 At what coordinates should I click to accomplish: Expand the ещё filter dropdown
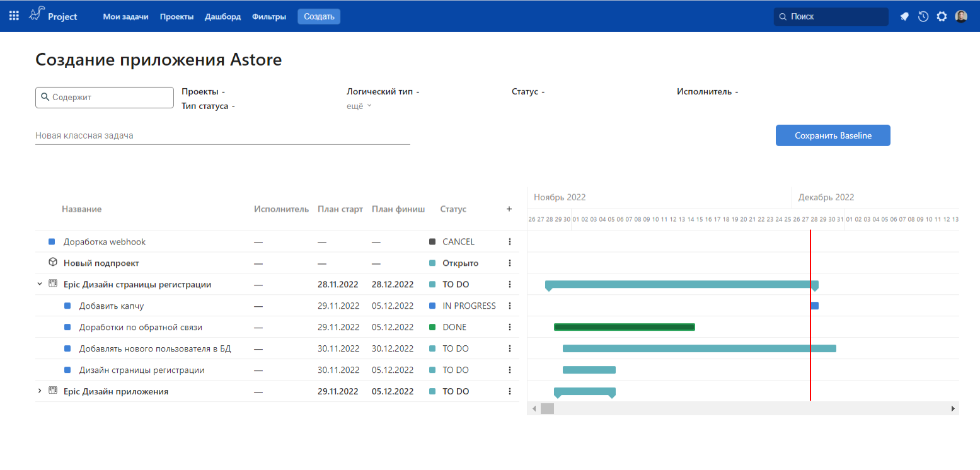pos(359,106)
